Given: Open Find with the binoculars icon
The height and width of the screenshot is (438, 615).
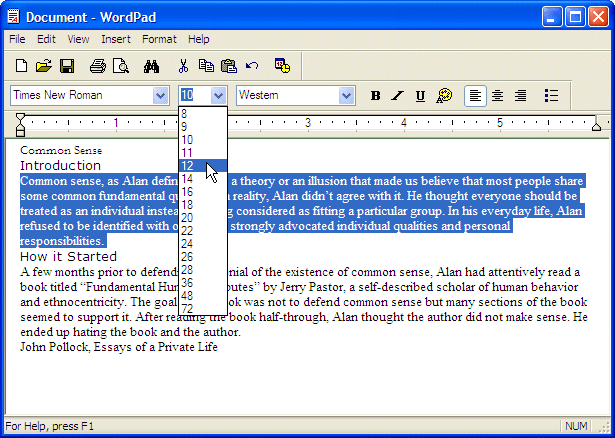Looking at the screenshot, I should point(151,66).
